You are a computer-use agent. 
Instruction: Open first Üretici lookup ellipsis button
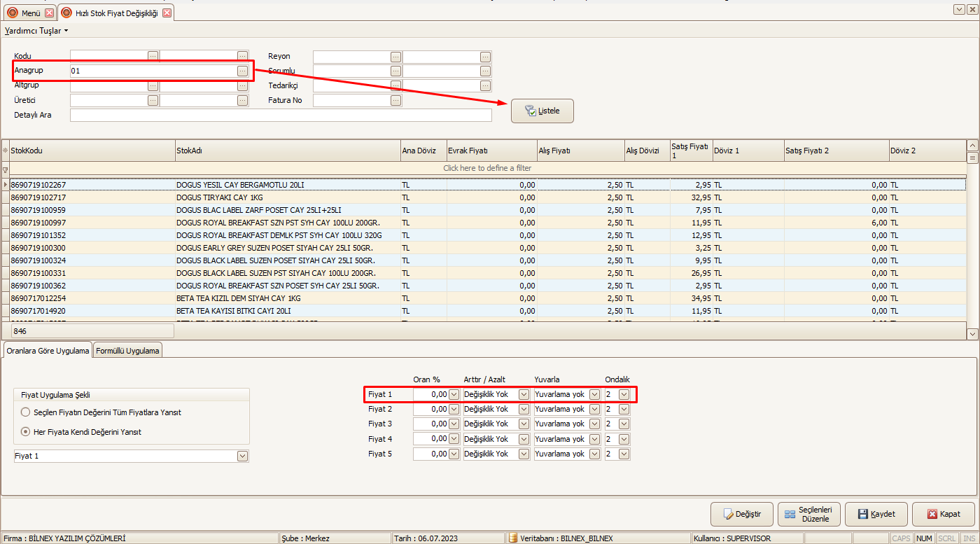tap(153, 100)
